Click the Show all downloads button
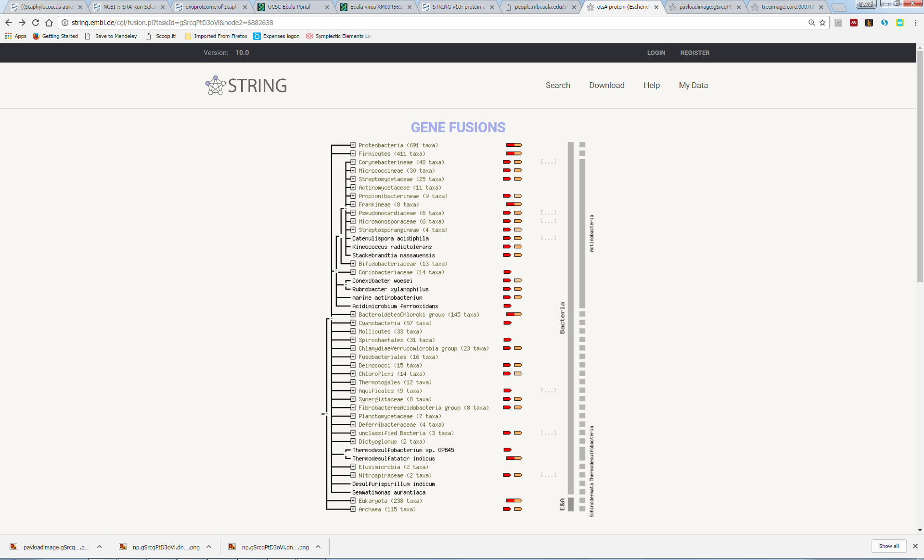This screenshot has height=560, width=924. (x=888, y=546)
